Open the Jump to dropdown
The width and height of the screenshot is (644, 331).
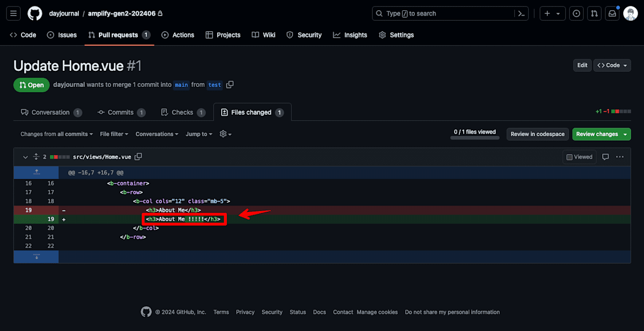[x=199, y=134]
